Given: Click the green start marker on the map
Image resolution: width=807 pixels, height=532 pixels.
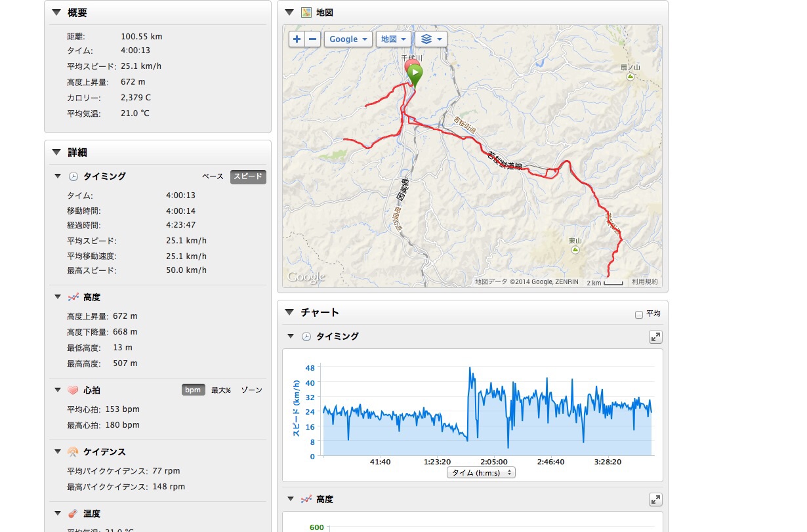Looking at the screenshot, I should [x=415, y=74].
